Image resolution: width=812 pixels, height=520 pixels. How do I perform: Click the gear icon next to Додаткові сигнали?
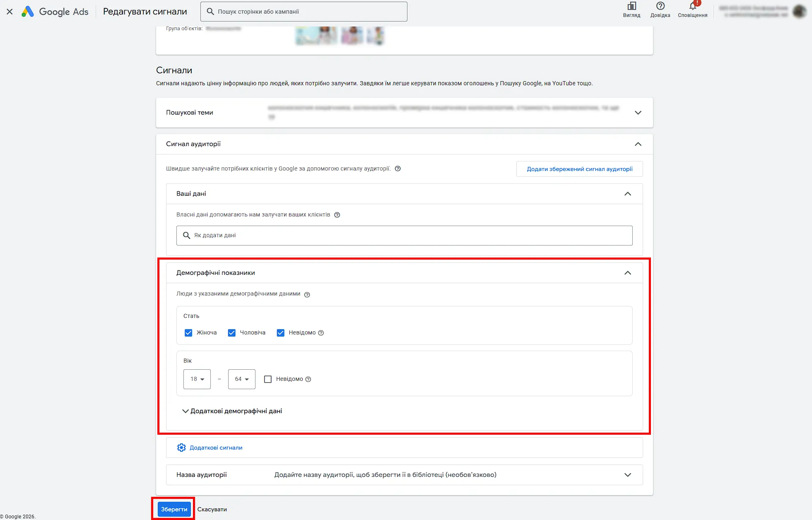[181, 448]
